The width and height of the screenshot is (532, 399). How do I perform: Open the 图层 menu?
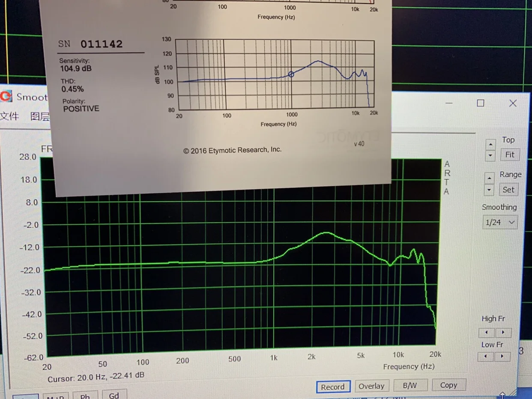pos(39,116)
